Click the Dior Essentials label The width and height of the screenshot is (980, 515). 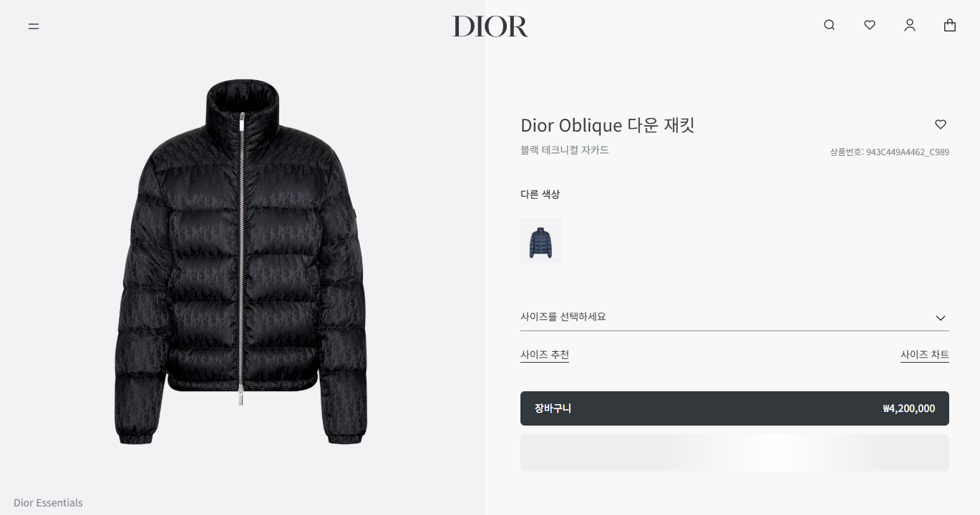pyautogui.click(x=48, y=503)
